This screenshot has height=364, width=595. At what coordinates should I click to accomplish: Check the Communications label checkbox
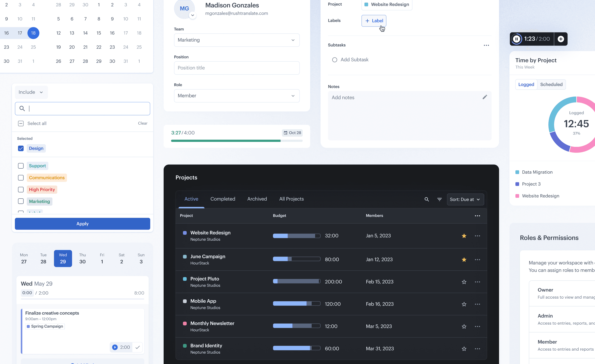pyautogui.click(x=21, y=178)
